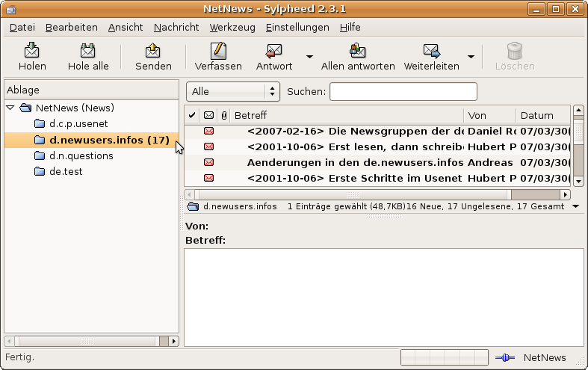Open message 'Erst lesen, dann schreiben'

(355, 147)
